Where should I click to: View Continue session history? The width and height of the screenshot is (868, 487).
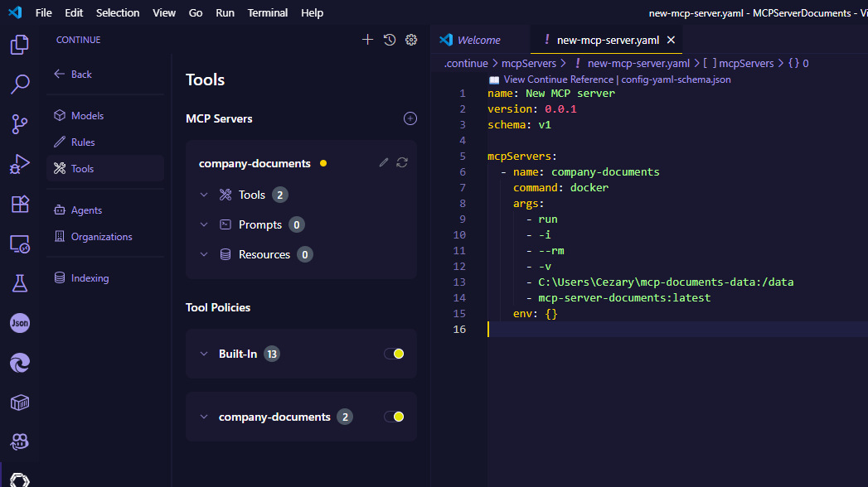pos(390,40)
